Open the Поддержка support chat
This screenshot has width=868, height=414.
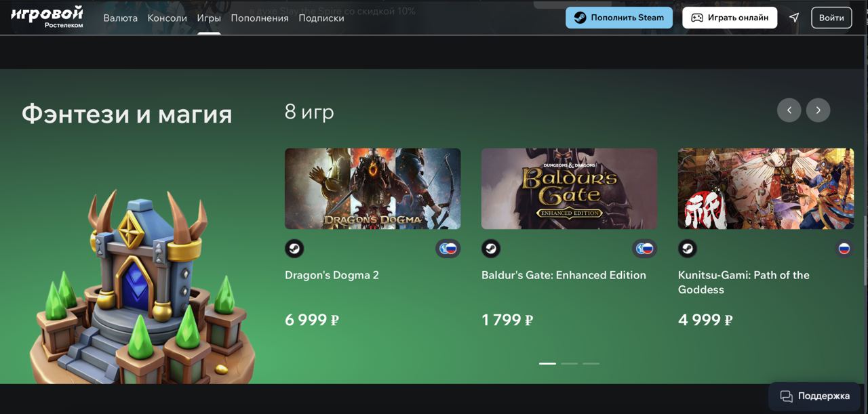tap(814, 396)
